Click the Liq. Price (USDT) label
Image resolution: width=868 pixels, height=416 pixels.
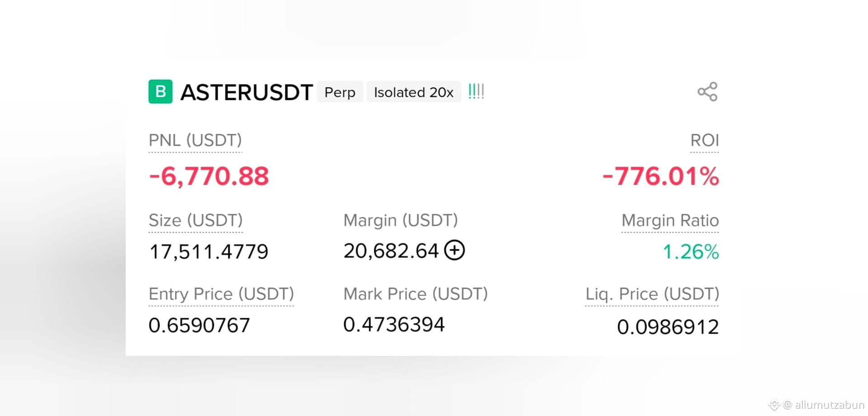pyautogui.click(x=652, y=294)
